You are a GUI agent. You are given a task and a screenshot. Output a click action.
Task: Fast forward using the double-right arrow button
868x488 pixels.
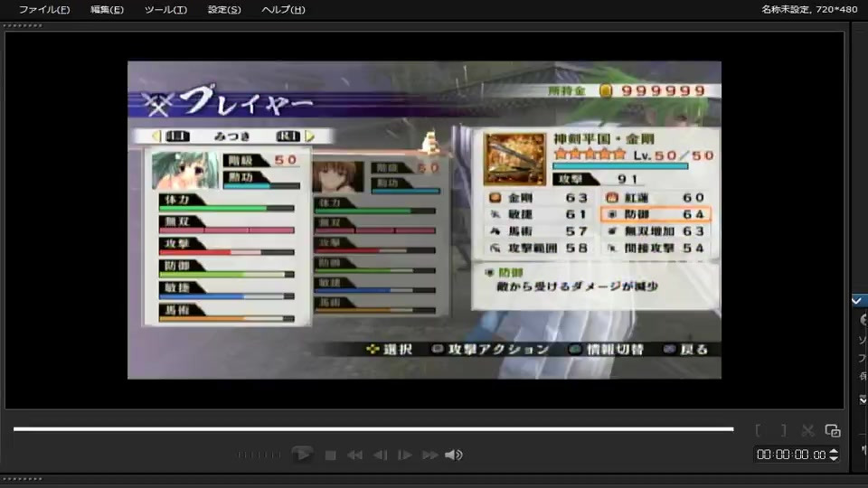point(430,455)
